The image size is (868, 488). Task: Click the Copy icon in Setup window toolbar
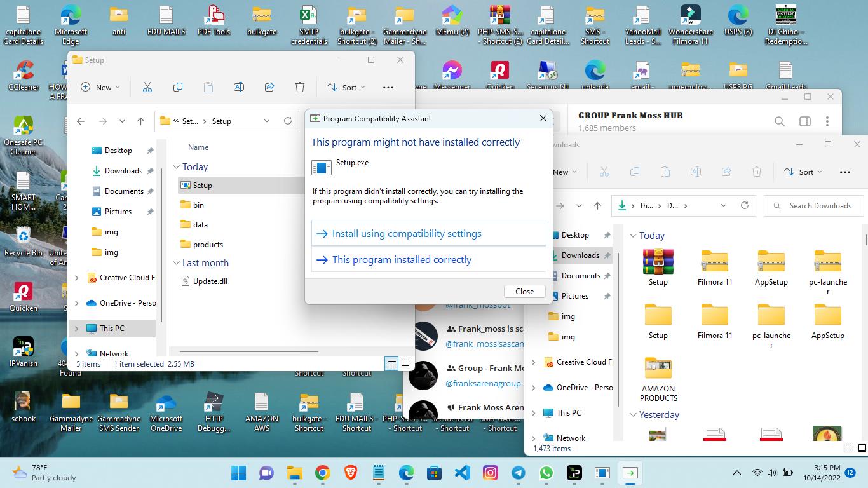178,87
